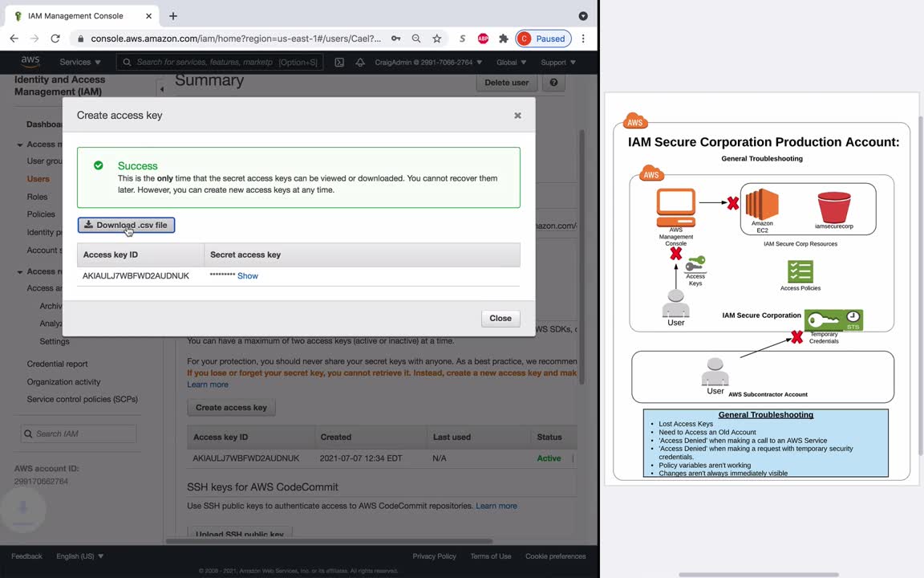Image resolution: width=924 pixels, height=578 pixels.
Task: Open a new browser tab
Action: (172, 16)
